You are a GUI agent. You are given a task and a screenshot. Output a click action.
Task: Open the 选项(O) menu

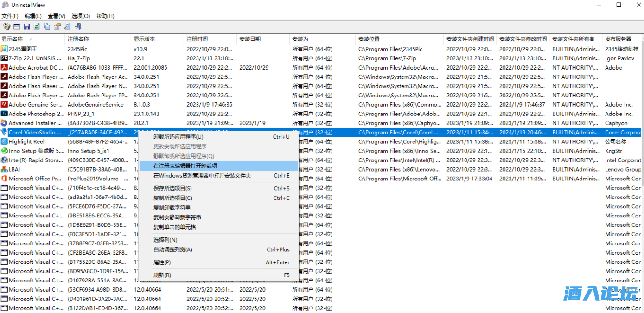point(81,16)
